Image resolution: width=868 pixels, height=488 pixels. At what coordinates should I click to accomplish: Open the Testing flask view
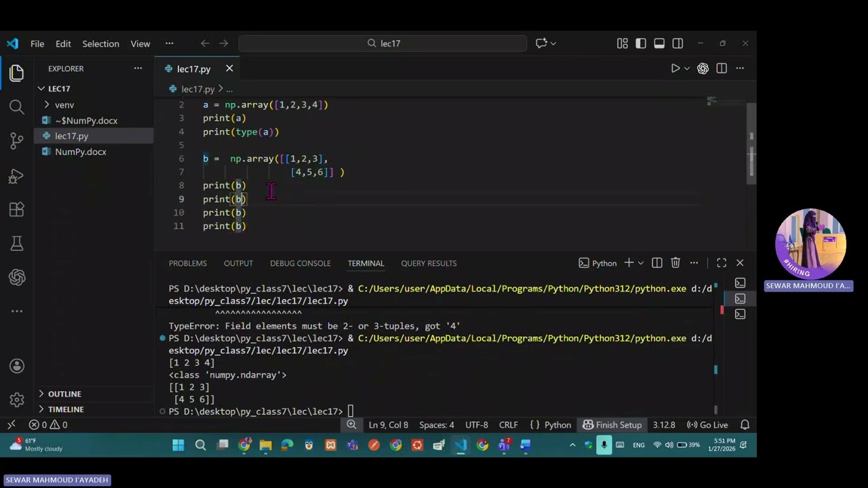pyautogui.click(x=16, y=243)
